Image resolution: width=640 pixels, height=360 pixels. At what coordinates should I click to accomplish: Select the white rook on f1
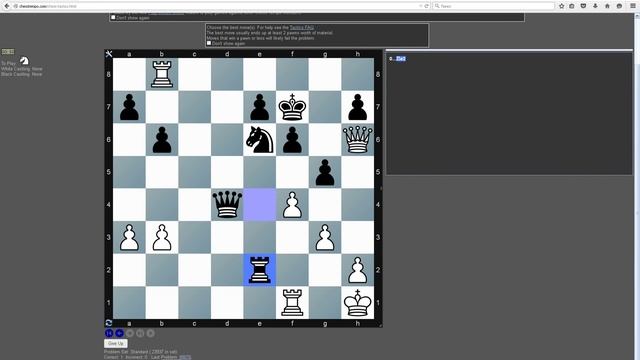click(292, 303)
